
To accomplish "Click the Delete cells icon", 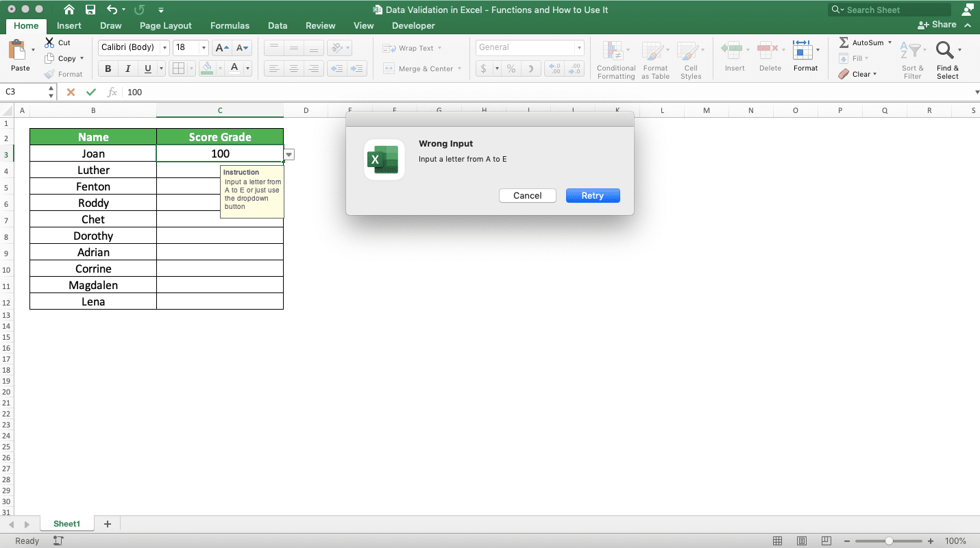I will (767, 49).
